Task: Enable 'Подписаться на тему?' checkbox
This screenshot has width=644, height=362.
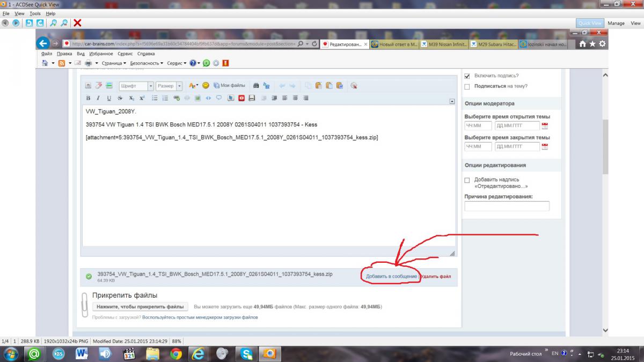Action: (x=467, y=86)
